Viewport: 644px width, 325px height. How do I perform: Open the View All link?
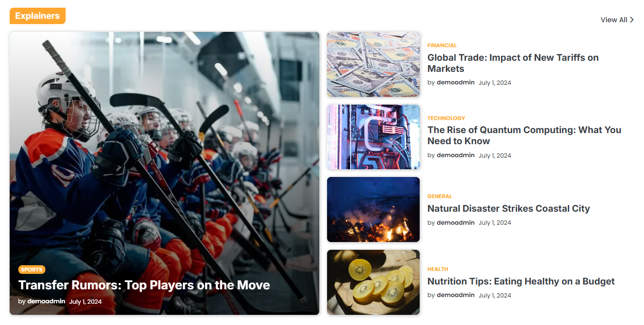coord(617,20)
